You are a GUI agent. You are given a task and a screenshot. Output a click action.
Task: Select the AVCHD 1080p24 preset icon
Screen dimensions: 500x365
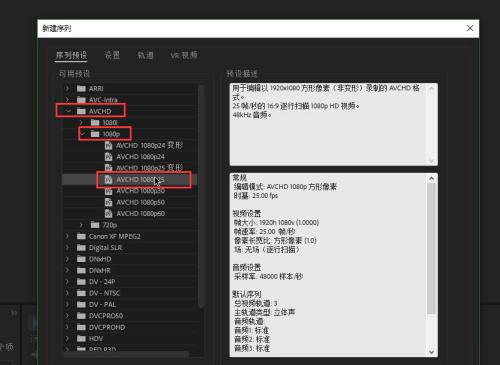click(x=108, y=157)
